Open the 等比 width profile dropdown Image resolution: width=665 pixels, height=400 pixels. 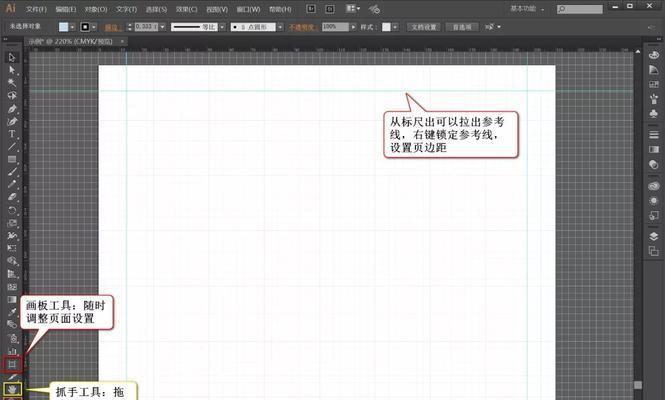(x=222, y=27)
